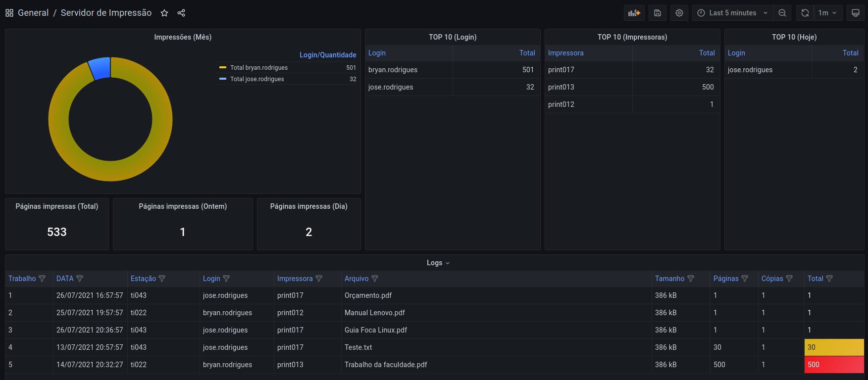Open the Last 5 minutes time picker
Image resolution: width=868 pixels, height=380 pixels.
click(x=732, y=13)
